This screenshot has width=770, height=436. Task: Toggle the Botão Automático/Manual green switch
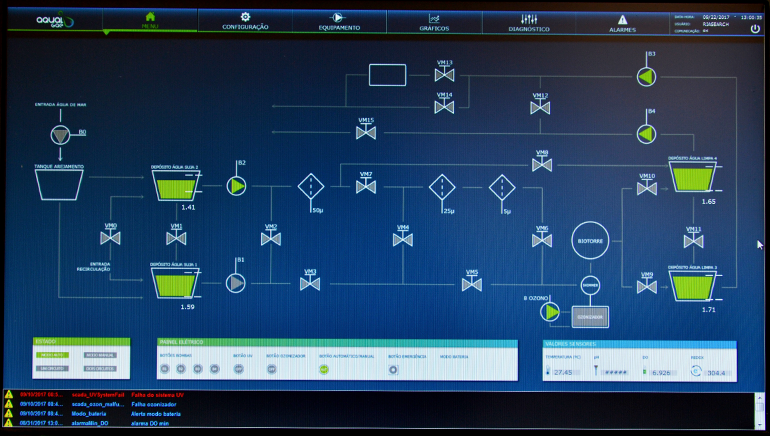point(324,369)
